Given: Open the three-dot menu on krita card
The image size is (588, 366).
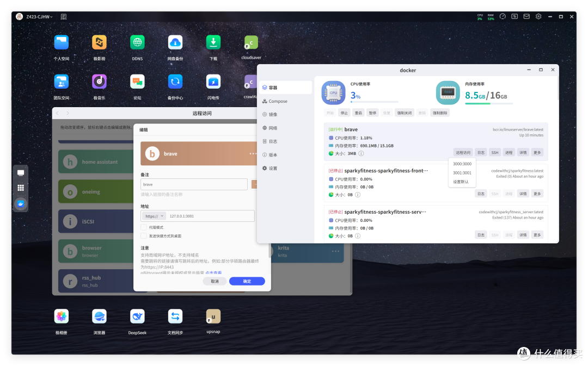Looking at the screenshot, I should pos(335,251).
